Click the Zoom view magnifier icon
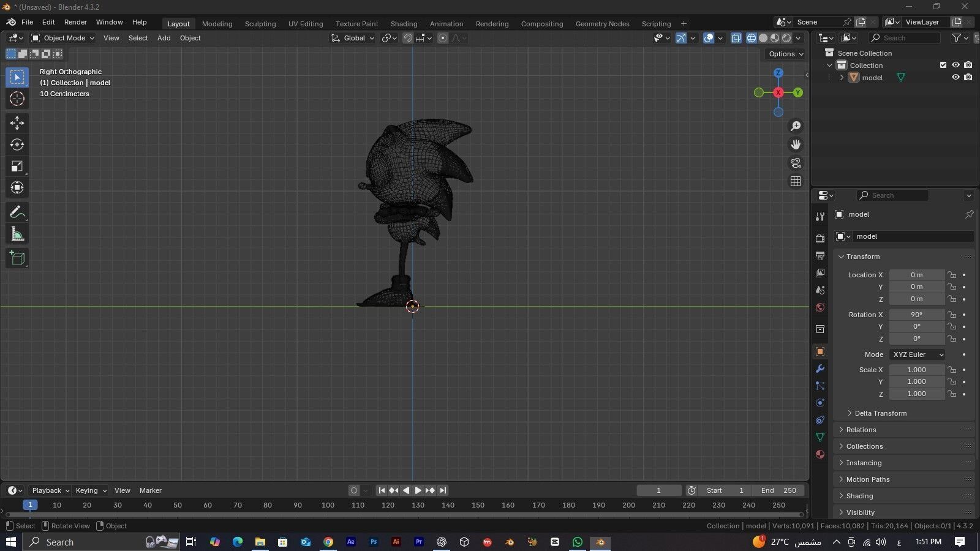The image size is (980, 551). (796, 126)
